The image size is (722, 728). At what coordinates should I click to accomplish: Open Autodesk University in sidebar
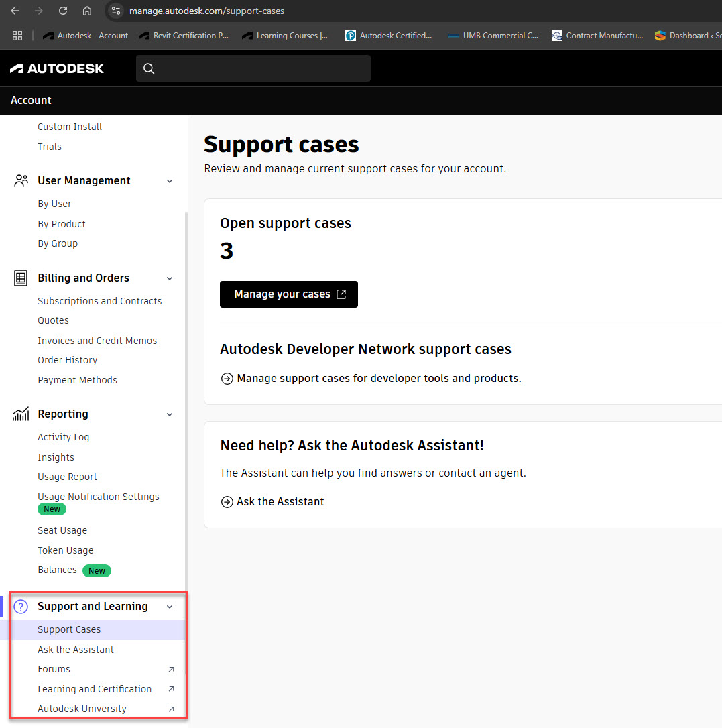click(82, 709)
